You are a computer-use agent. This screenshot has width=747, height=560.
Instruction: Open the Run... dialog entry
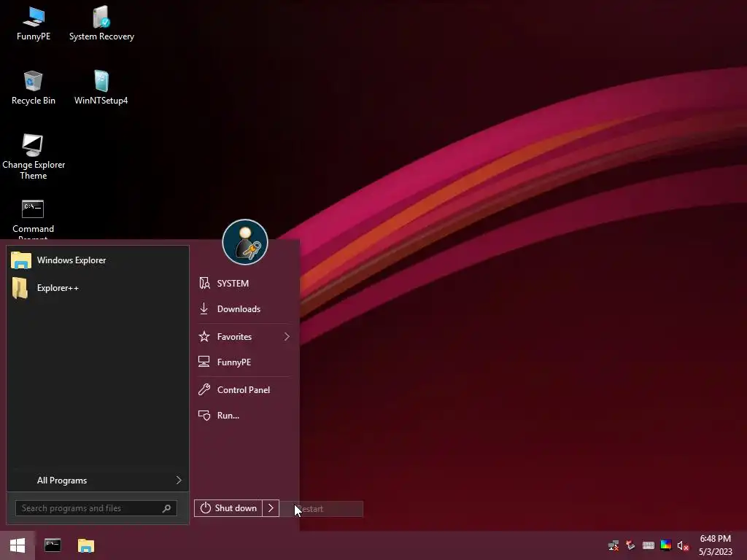[x=244, y=416]
